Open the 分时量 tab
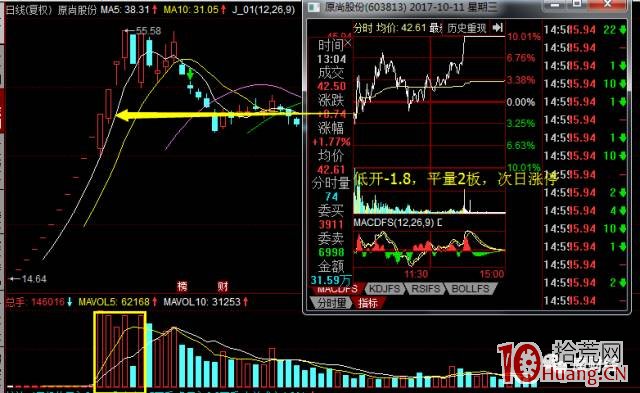 point(331,303)
